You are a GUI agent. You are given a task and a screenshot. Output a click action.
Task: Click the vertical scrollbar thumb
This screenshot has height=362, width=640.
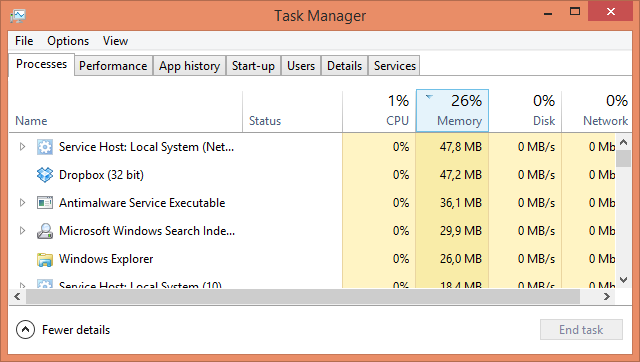click(623, 158)
